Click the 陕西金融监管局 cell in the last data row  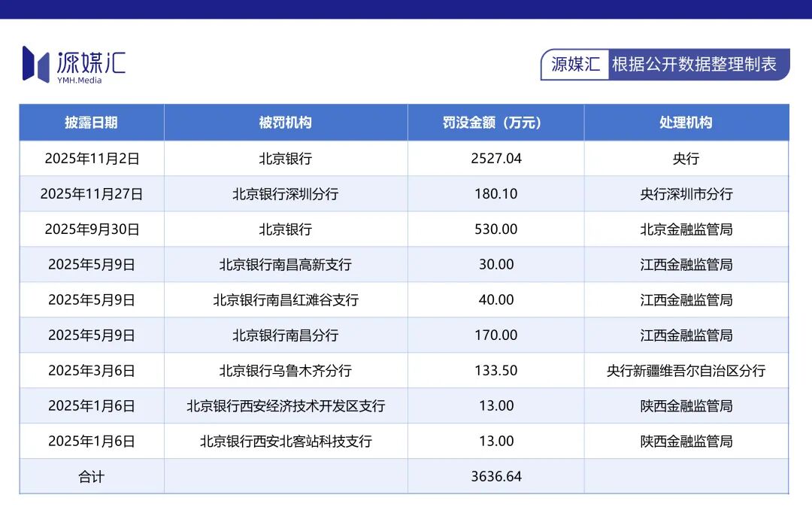click(x=685, y=441)
